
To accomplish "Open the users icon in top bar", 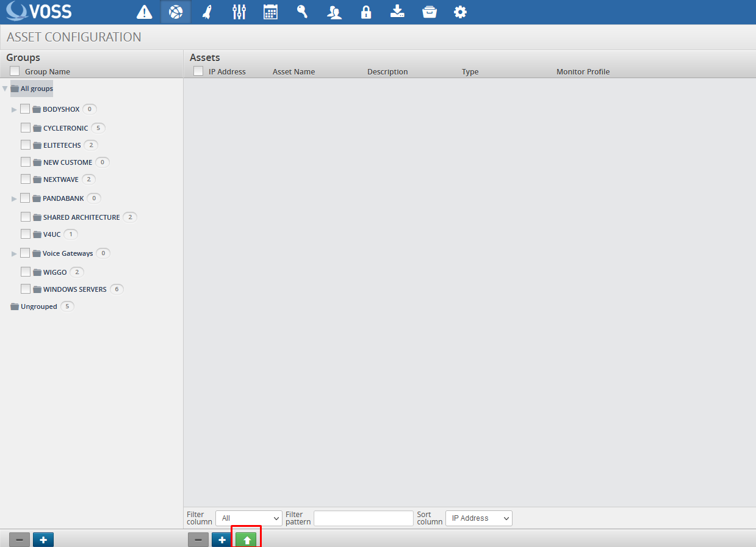I will coord(334,12).
